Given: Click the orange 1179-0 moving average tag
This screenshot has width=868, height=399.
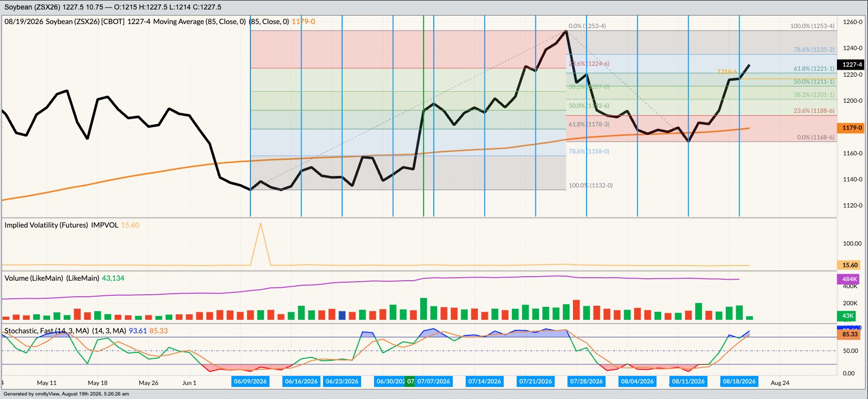Looking at the screenshot, I should [852, 128].
